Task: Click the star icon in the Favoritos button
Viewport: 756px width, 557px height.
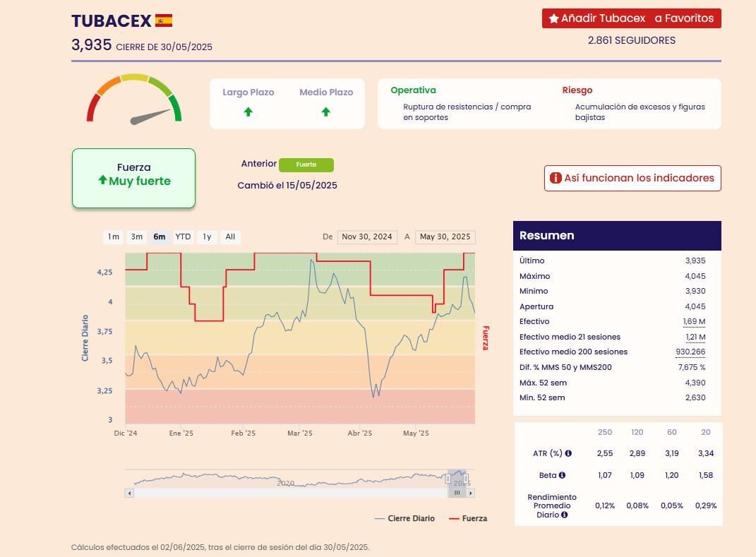Action: 554,19
